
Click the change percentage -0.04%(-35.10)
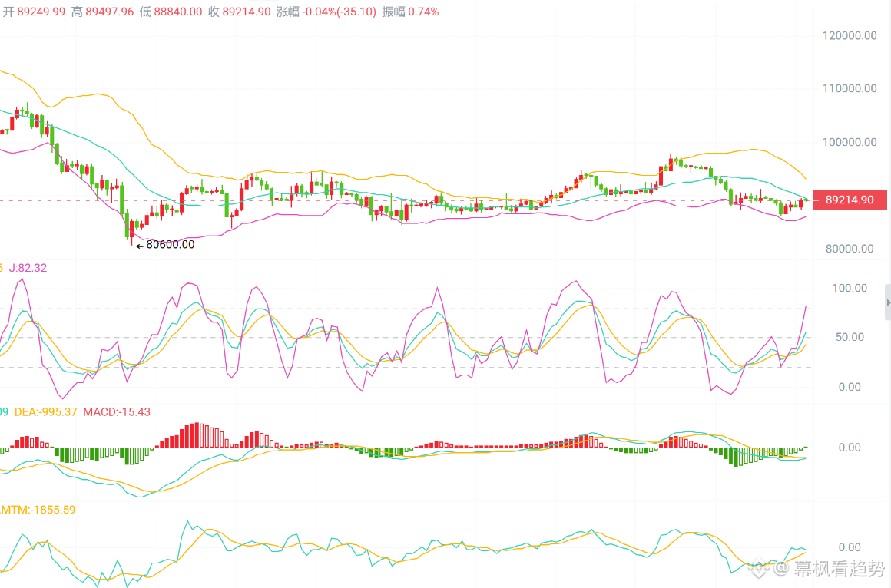(x=340, y=12)
